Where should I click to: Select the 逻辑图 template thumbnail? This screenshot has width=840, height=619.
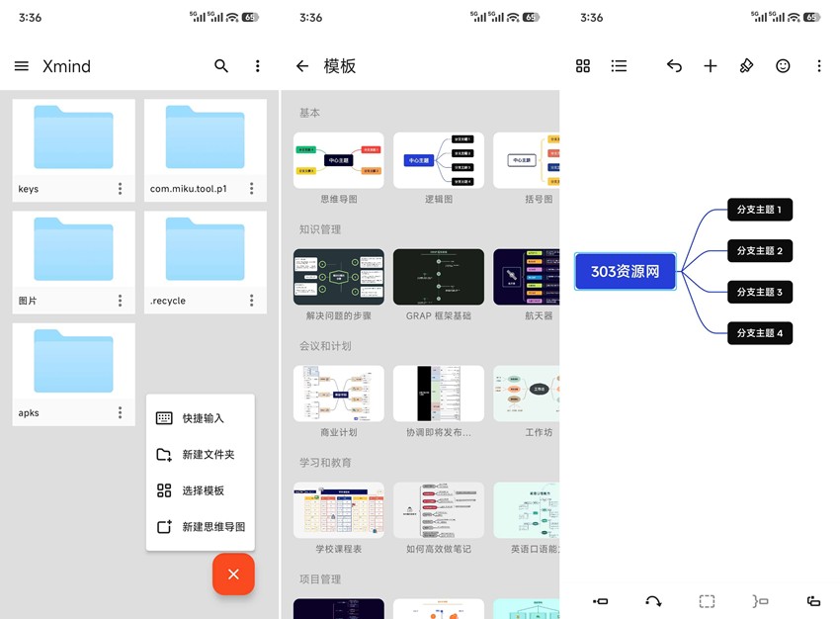pos(438,161)
